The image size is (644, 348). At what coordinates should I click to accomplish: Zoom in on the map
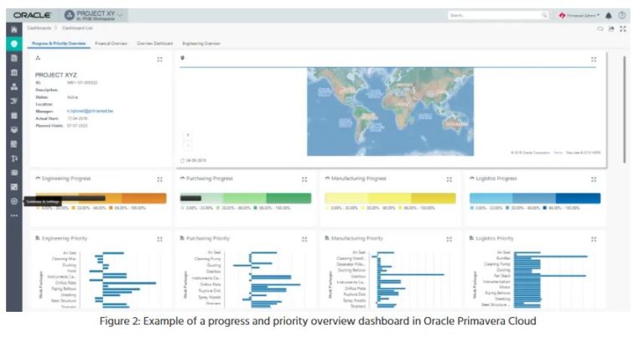click(188, 135)
